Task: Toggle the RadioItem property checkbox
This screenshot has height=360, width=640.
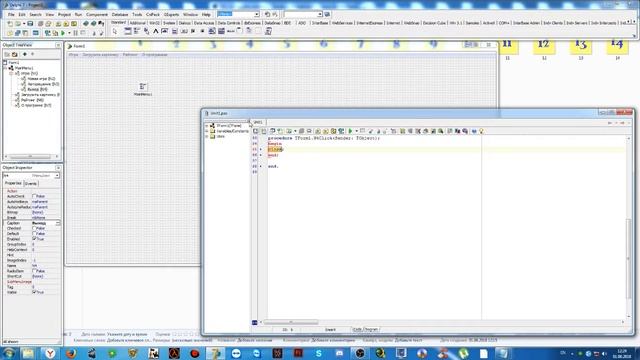Action: pyautogui.click(x=34, y=271)
